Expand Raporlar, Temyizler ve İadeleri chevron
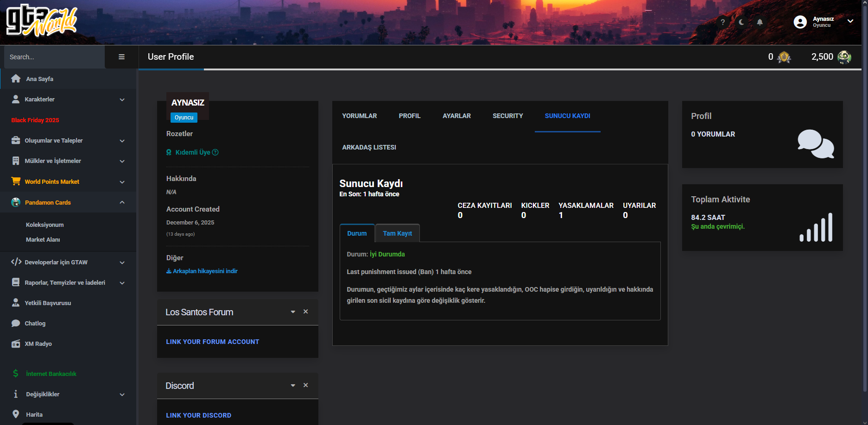The image size is (868, 425). point(122,283)
